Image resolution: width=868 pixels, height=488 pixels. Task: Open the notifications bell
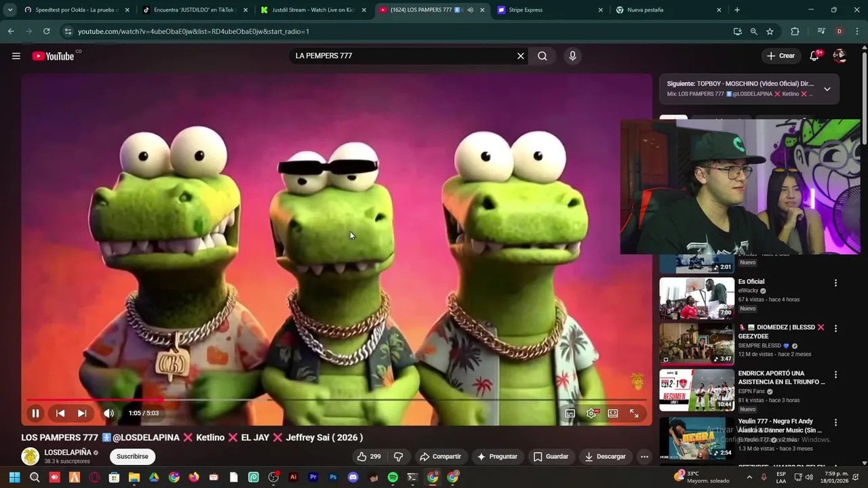point(814,56)
